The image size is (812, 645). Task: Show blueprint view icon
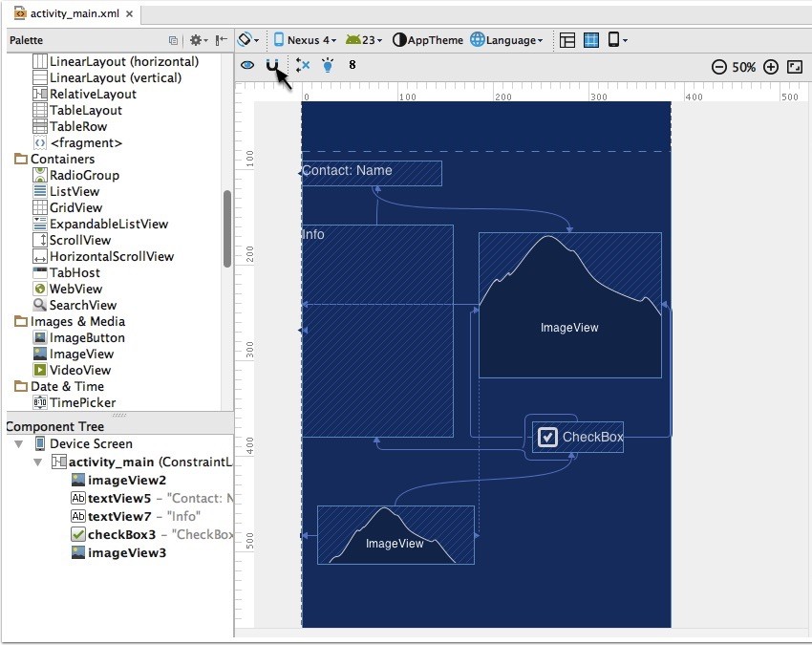pyautogui.click(x=591, y=40)
